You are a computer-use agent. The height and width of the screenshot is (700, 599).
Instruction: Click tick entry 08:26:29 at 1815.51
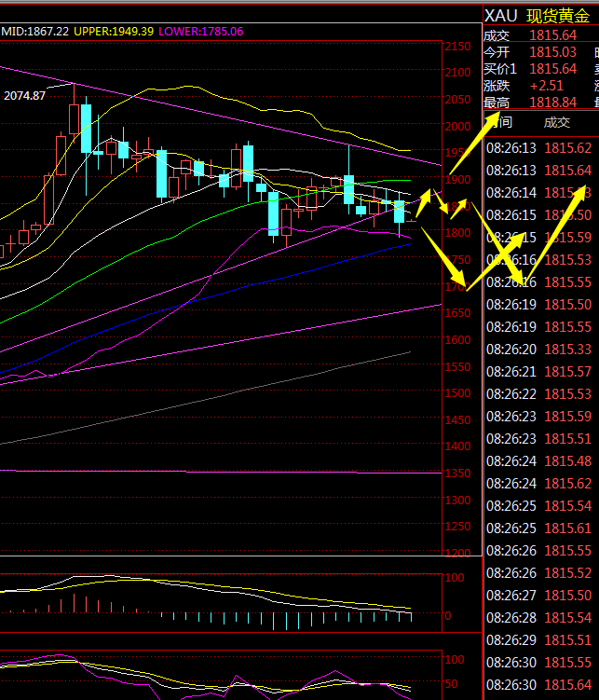[539, 640]
